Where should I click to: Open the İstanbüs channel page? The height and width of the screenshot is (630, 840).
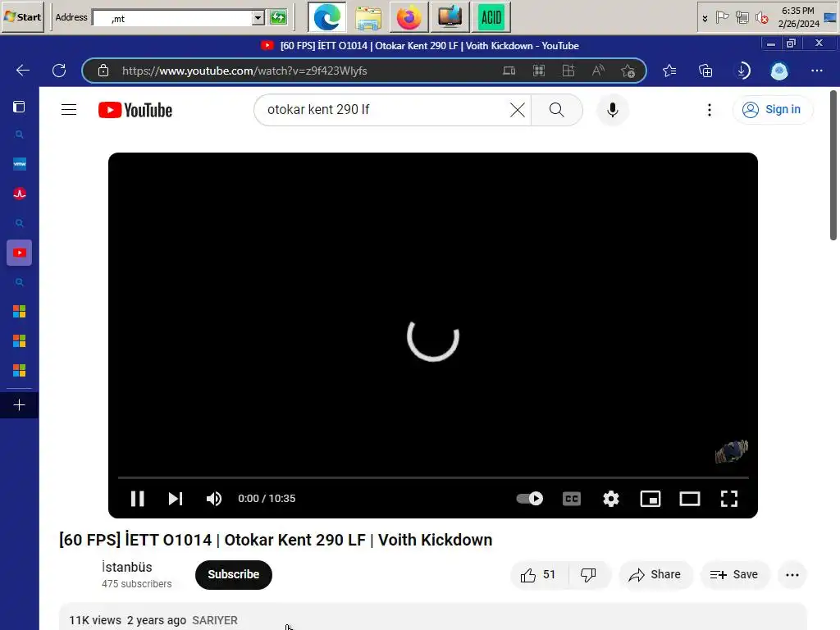click(x=127, y=567)
